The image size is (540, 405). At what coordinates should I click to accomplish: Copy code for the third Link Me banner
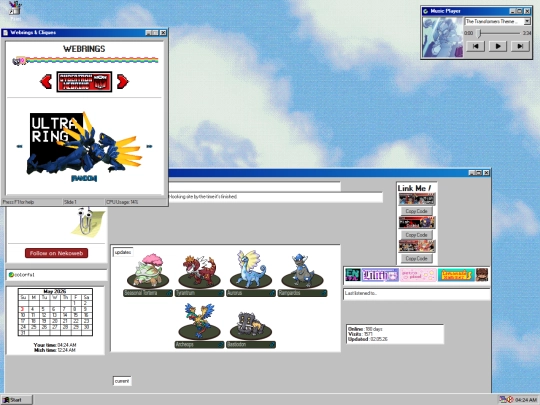(416, 258)
